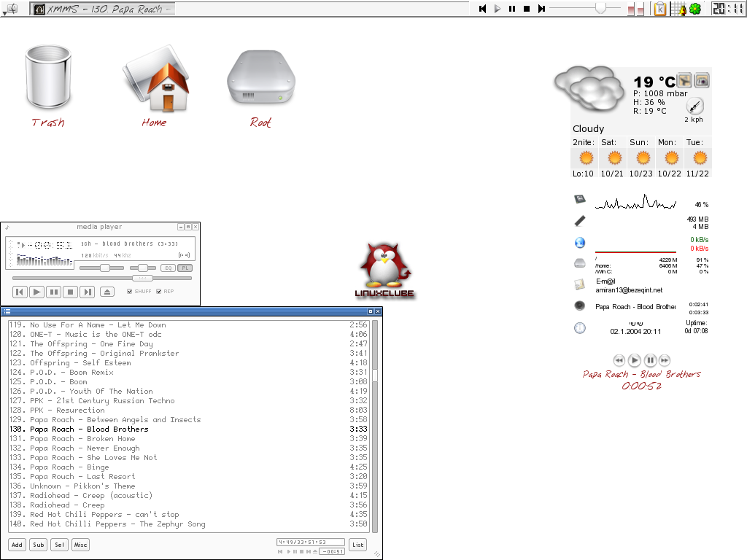The image size is (747, 560).
Task: Click the desktop widget pause button
Action: click(x=650, y=360)
